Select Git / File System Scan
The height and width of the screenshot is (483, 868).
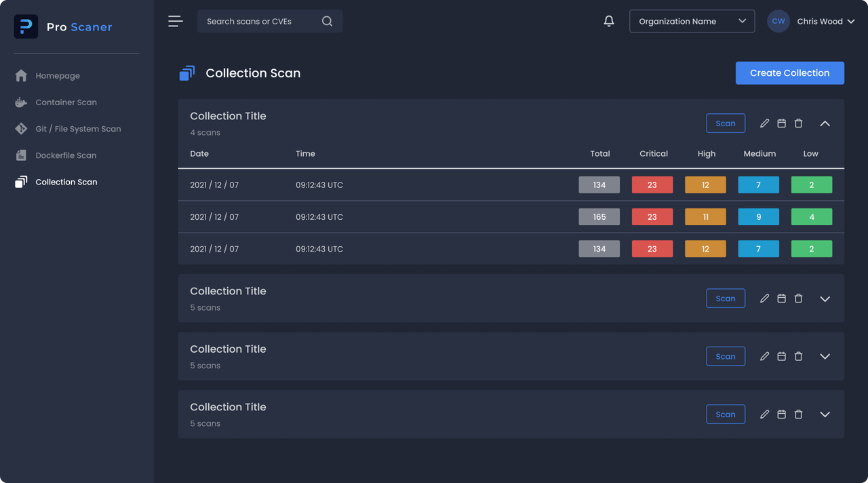click(x=78, y=129)
